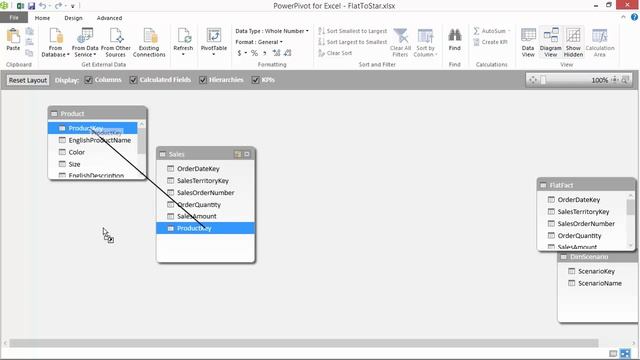Open Help question mark icon
640x360 pixels.
point(634,17)
